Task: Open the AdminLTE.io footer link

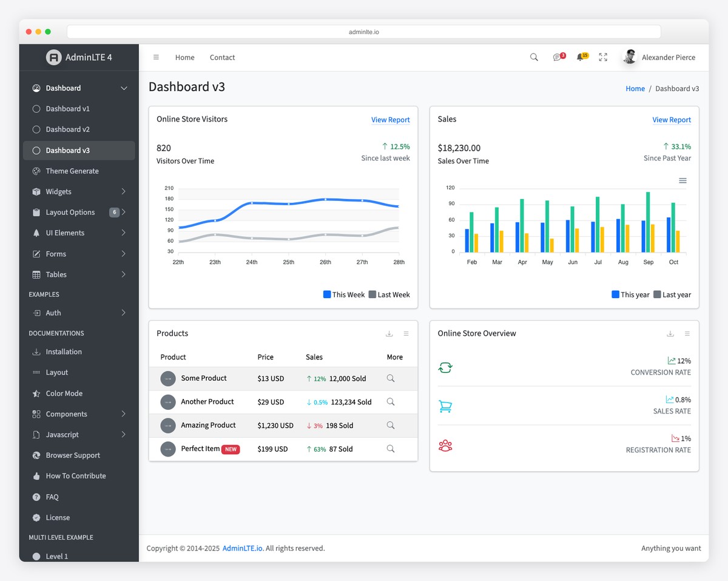Action: point(241,548)
